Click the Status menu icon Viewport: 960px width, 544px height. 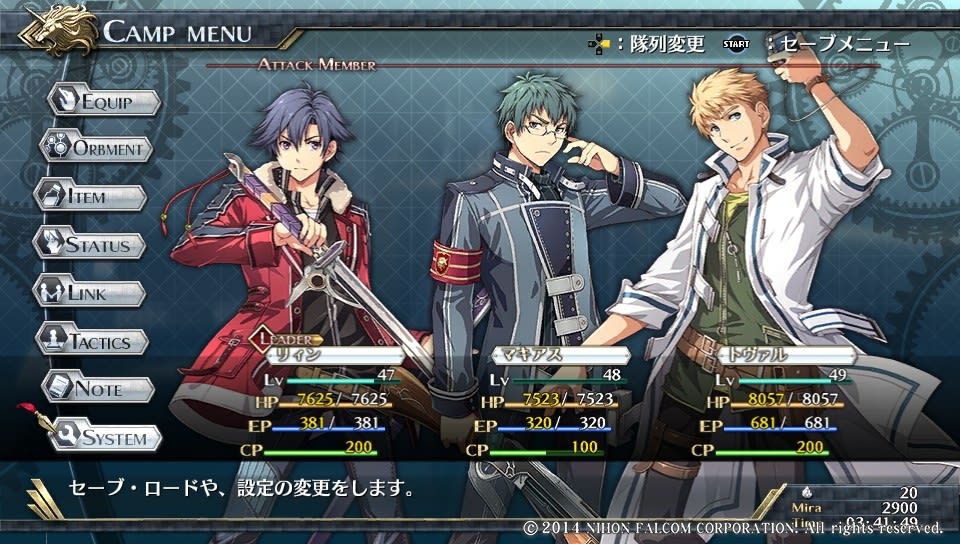49,244
